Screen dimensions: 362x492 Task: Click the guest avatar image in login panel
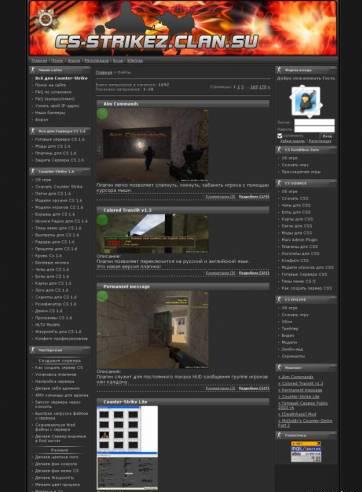point(306,101)
